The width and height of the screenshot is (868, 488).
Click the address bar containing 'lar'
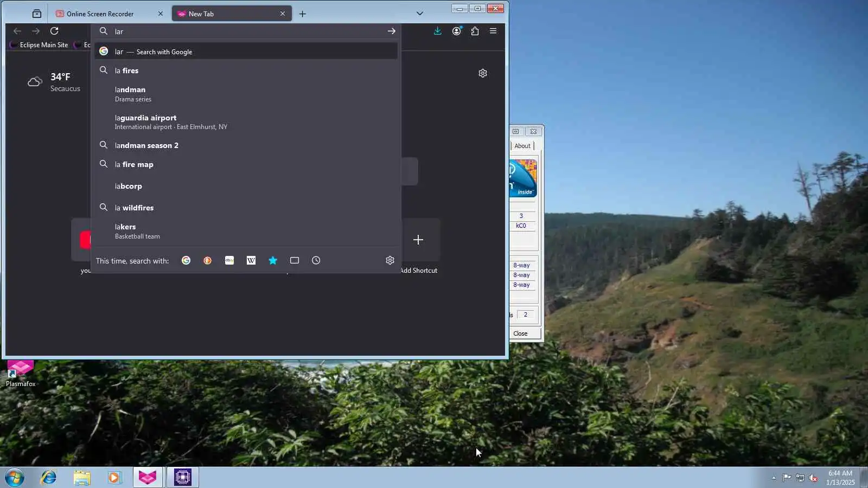247,31
